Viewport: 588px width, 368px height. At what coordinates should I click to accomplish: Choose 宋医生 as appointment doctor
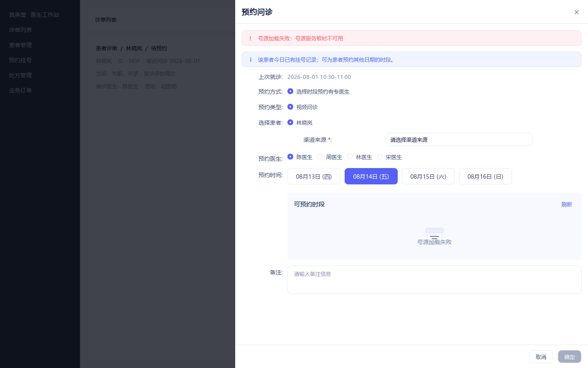[380, 157]
